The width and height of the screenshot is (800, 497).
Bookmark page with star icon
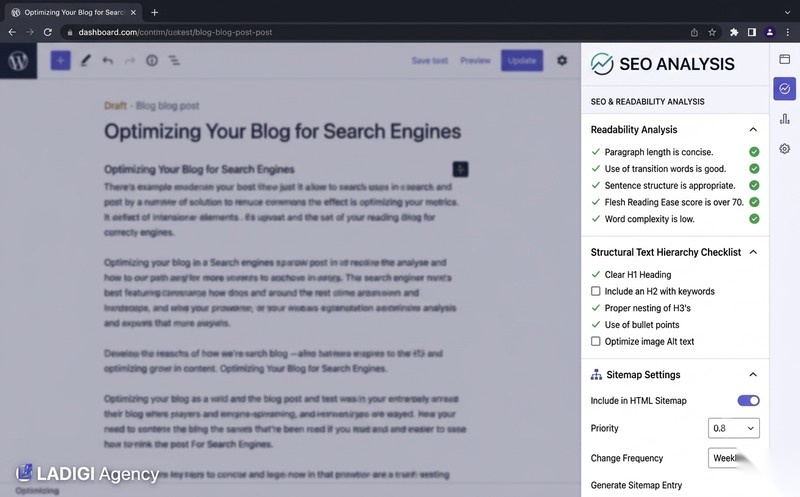[x=712, y=32]
